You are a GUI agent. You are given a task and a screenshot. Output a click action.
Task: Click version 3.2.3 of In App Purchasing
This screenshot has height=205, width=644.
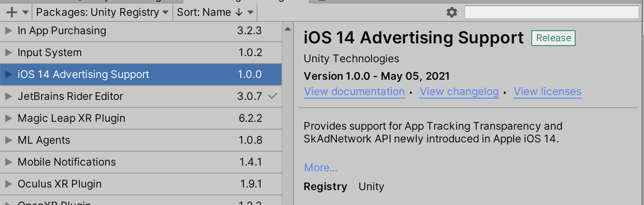click(250, 31)
